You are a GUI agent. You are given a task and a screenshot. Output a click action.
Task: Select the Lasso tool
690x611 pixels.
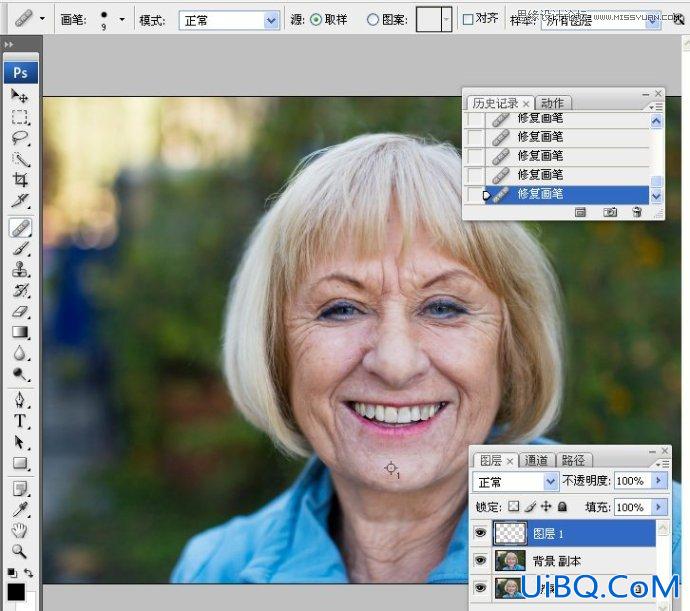click(19, 138)
